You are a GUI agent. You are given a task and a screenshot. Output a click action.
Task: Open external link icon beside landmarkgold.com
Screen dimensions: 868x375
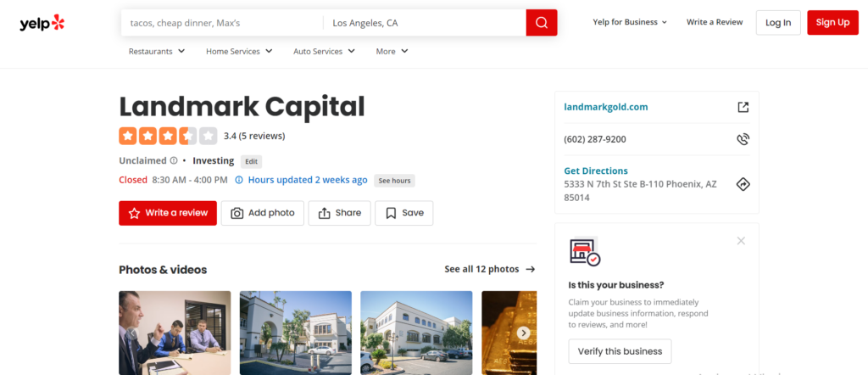pos(743,107)
